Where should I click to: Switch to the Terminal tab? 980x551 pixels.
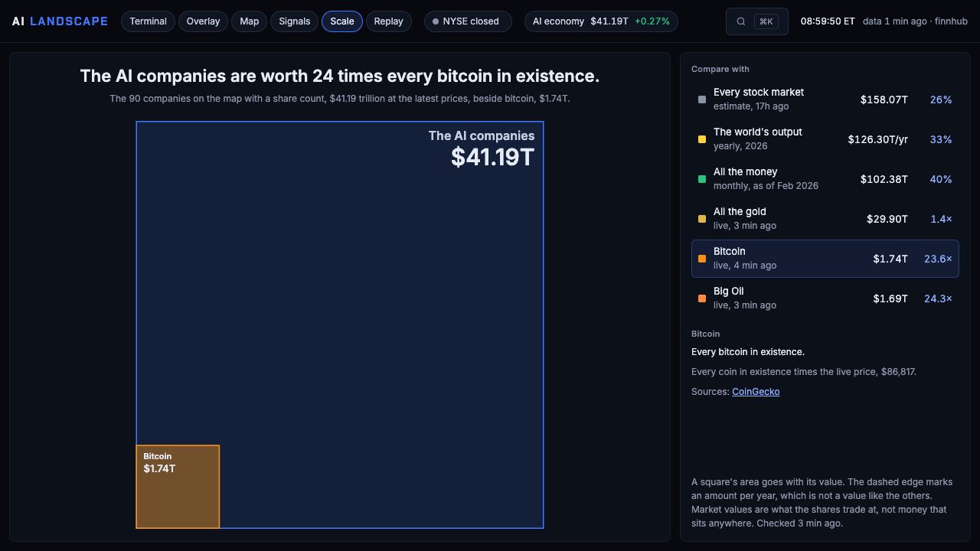pyautogui.click(x=148, y=21)
